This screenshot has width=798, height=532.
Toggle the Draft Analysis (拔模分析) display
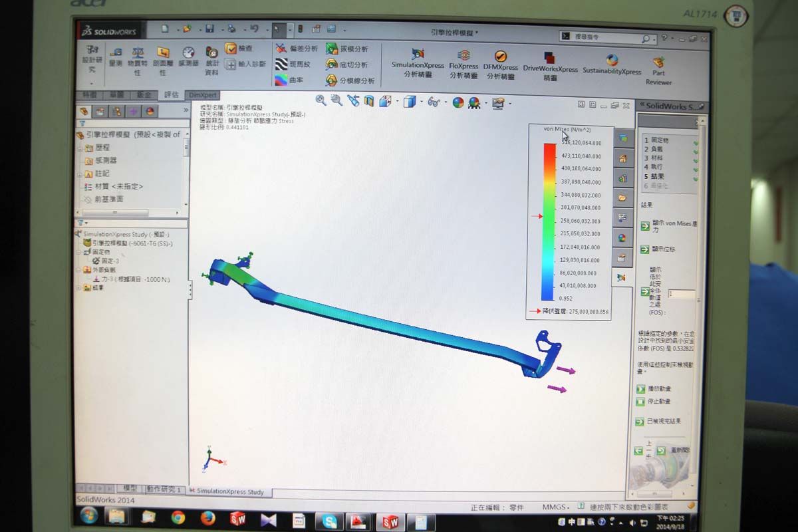(331, 49)
